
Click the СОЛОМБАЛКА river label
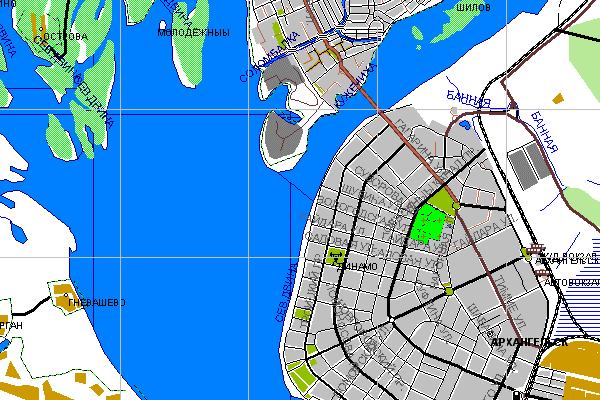point(269,55)
